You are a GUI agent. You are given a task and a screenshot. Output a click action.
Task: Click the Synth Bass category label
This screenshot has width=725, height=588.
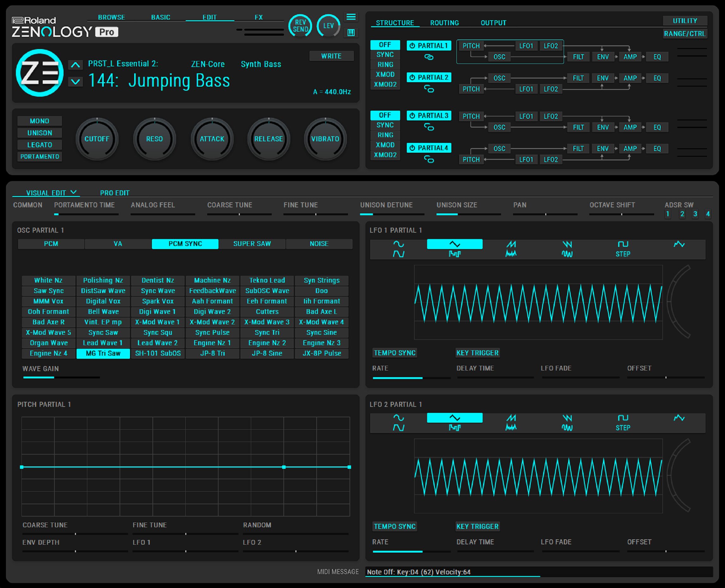pos(261,64)
